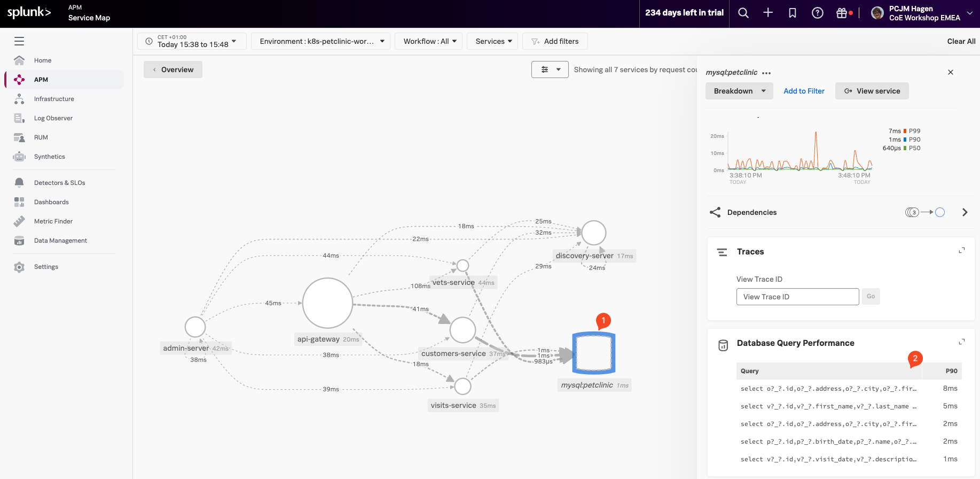Click the View Trace ID input field

797,297
